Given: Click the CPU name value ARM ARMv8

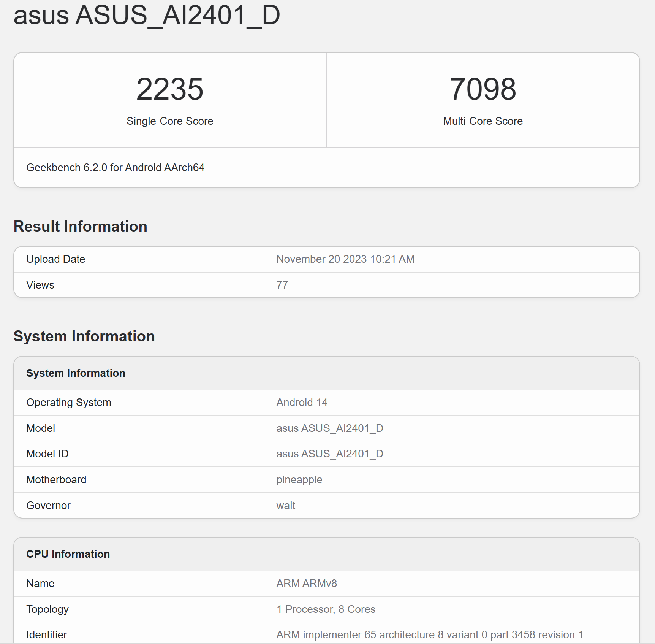Looking at the screenshot, I should click(306, 584).
